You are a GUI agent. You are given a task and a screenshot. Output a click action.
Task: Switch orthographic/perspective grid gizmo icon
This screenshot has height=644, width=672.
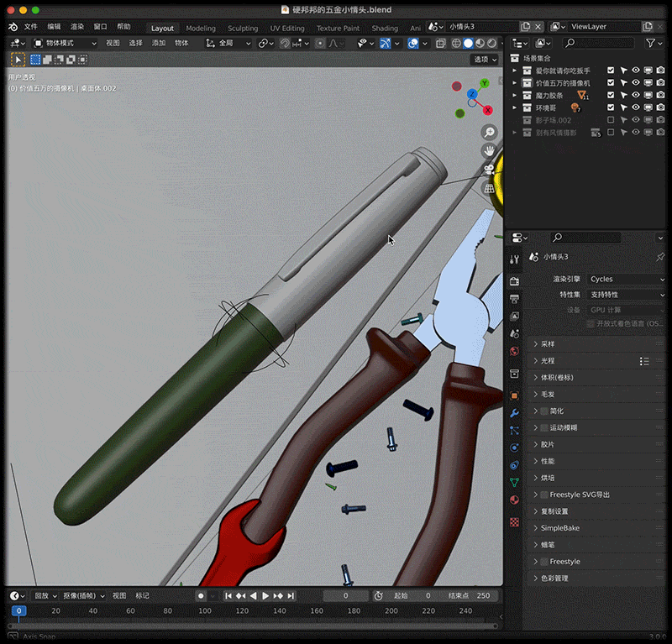point(489,188)
